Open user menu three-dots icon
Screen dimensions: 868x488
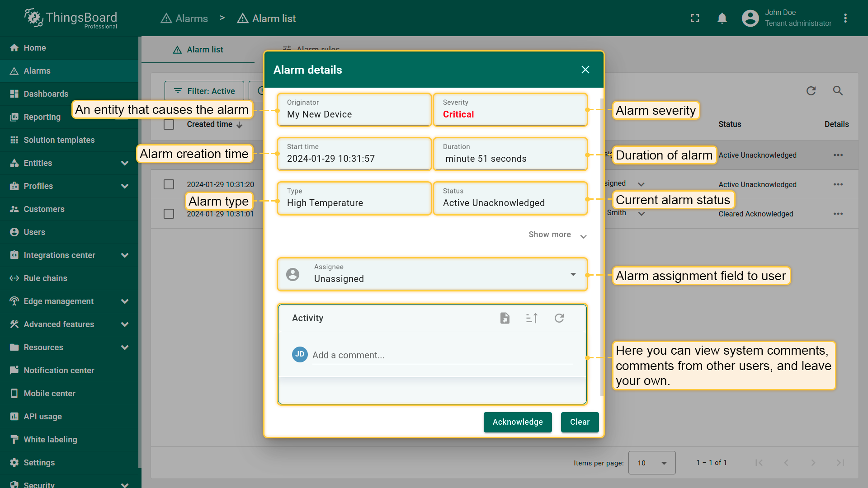pyautogui.click(x=845, y=19)
